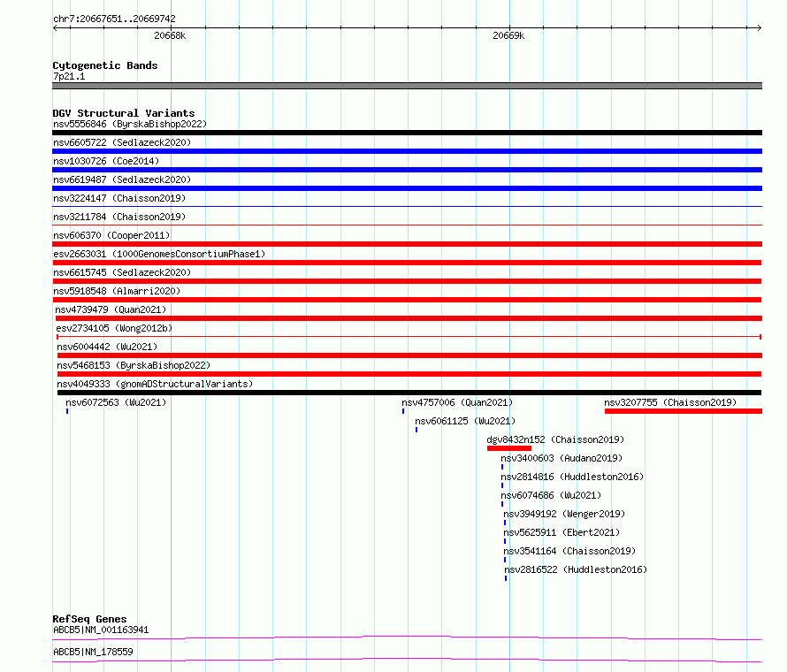The width and height of the screenshot is (787, 672).
Task: Click the blue bar for nsv6605722
Action: pos(407,151)
